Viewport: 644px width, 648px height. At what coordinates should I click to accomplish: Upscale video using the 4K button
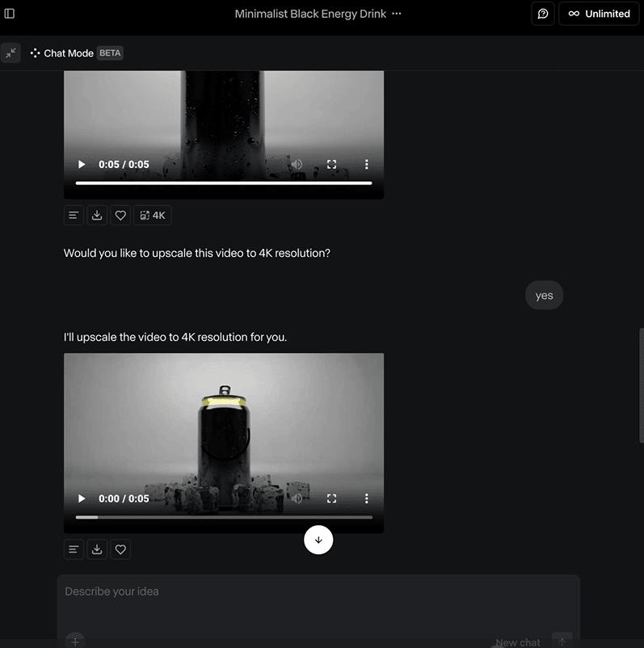pos(152,216)
